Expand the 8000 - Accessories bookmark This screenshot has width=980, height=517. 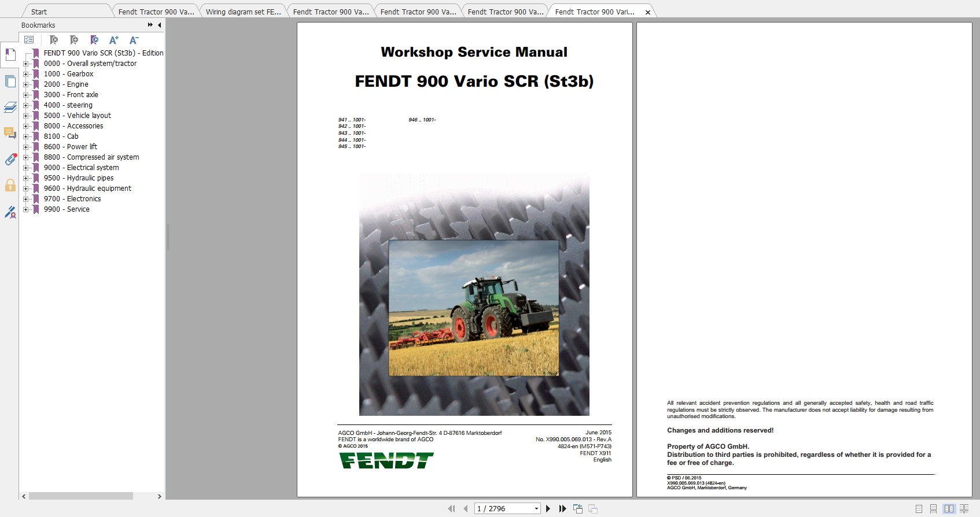25,126
